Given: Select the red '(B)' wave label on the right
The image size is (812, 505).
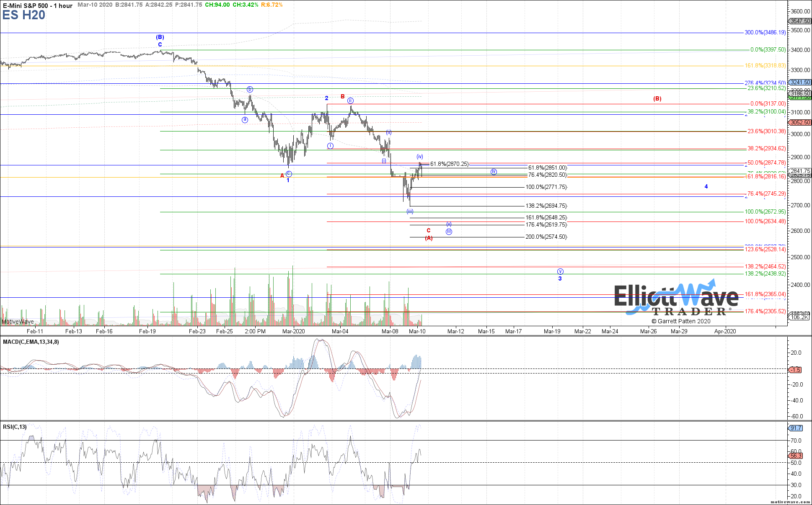Looking at the screenshot, I should (x=657, y=99).
